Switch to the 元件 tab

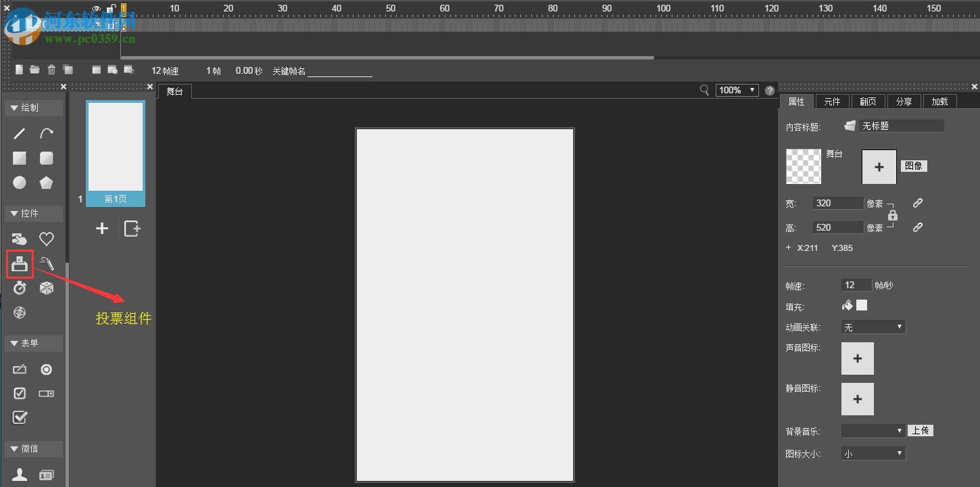[832, 101]
